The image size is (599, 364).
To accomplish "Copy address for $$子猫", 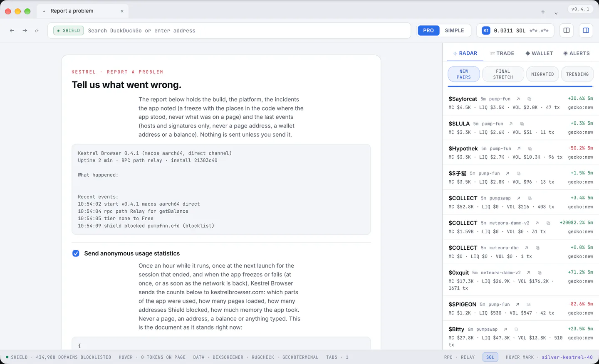I will pyautogui.click(x=519, y=173).
